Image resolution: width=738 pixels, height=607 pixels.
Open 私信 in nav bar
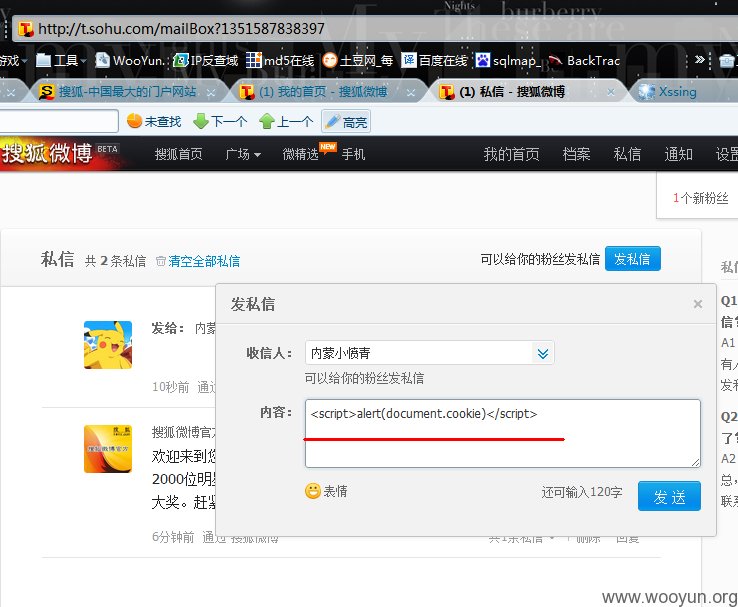[627, 154]
